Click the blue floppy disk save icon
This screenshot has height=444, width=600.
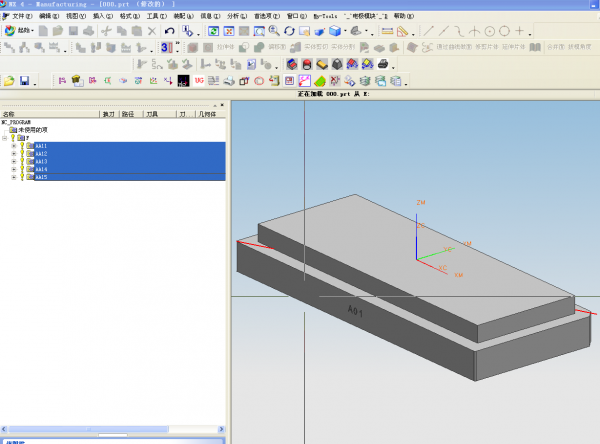pyautogui.click(x=24, y=81)
